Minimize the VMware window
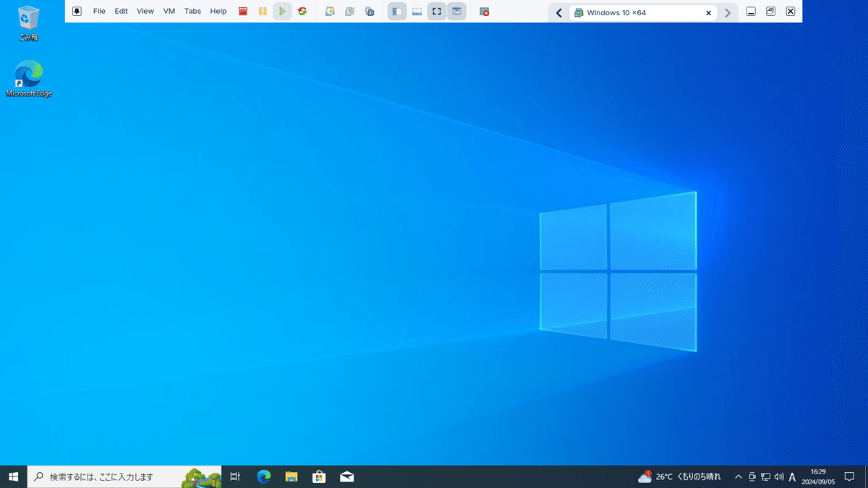 (751, 12)
